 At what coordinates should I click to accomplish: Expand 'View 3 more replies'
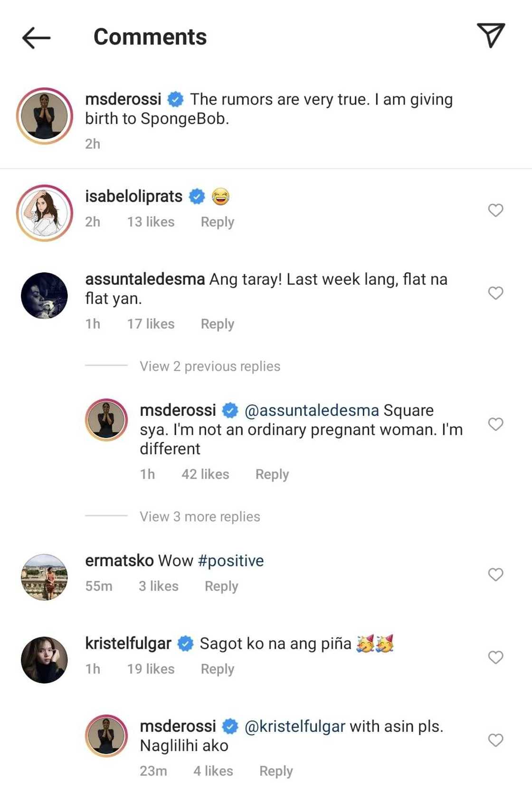(199, 517)
